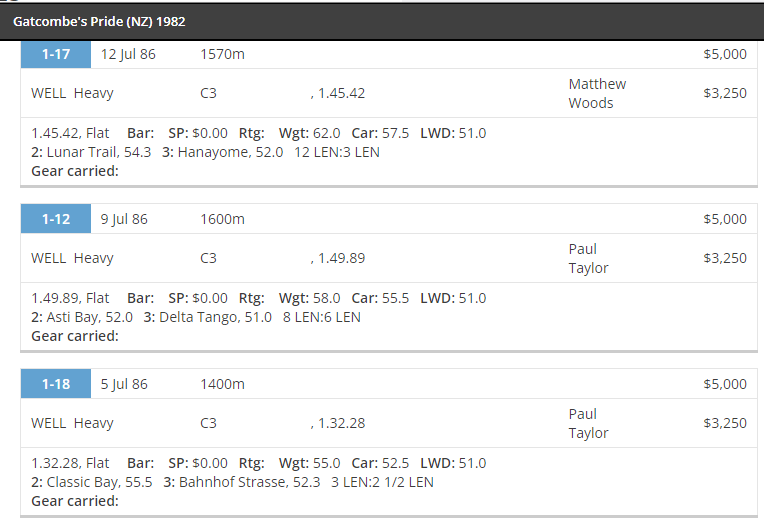Click the 1-17 result badge
This screenshot has width=764, height=520.
click(x=56, y=54)
